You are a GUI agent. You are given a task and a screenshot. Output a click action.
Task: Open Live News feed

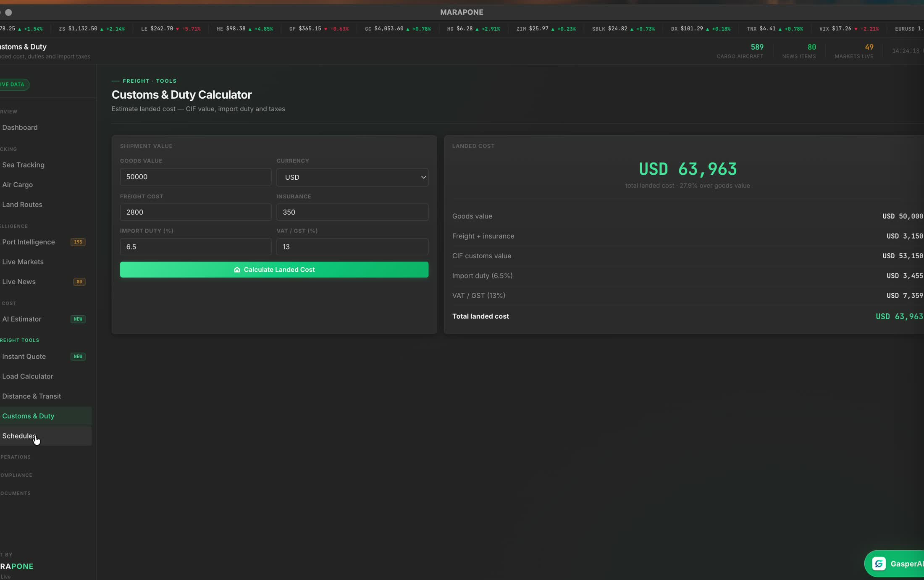point(19,281)
